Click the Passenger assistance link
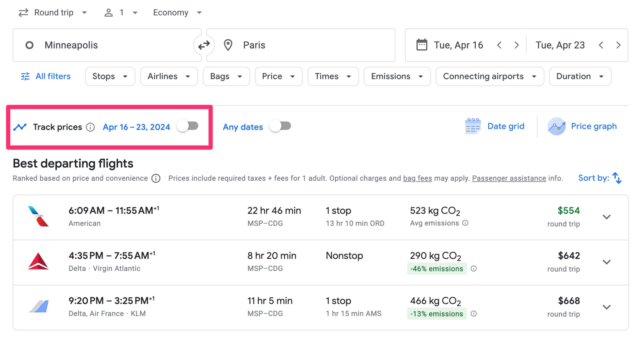 click(x=509, y=178)
